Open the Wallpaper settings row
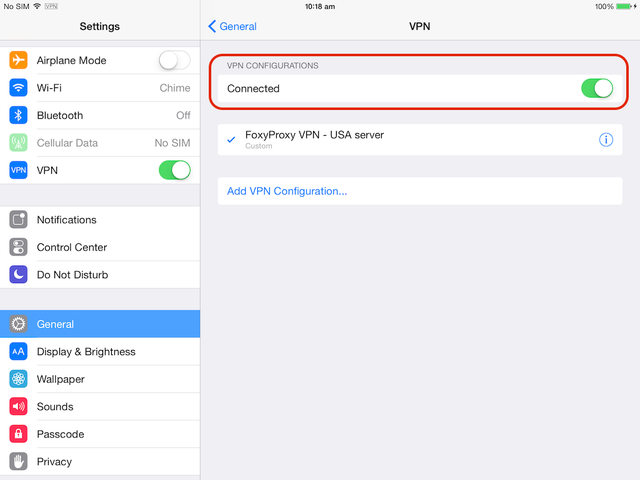Screen dimensions: 640x480 pos(100,379)
